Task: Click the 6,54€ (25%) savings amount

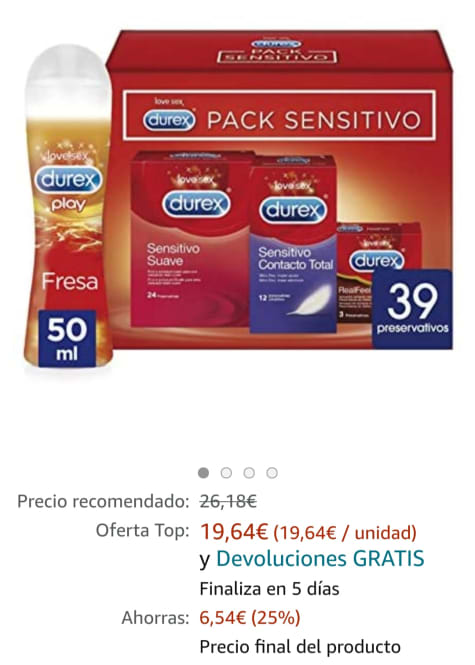Action: click(x=250, y=618)
